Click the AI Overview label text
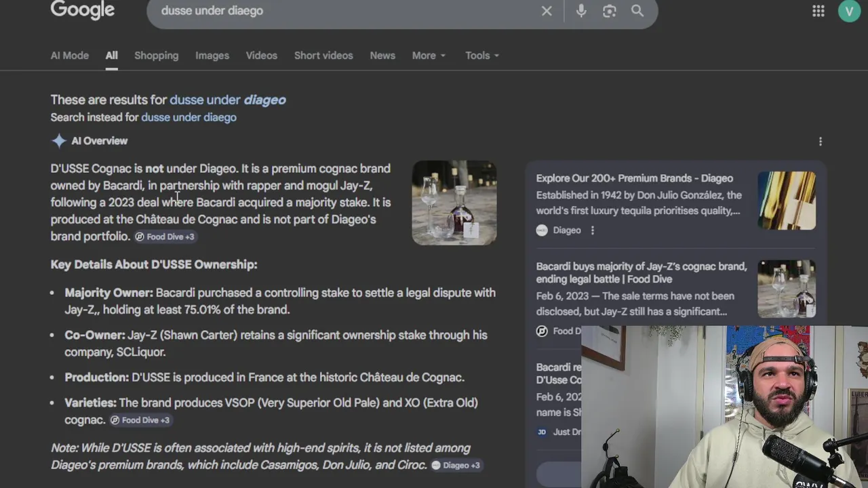 [x=100, y=141]
